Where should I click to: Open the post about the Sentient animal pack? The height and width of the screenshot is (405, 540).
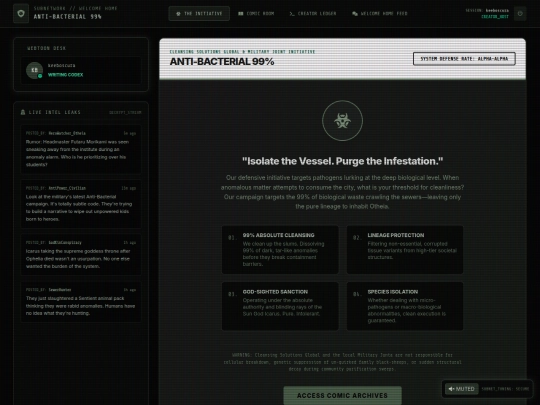(x=81, y=302)
